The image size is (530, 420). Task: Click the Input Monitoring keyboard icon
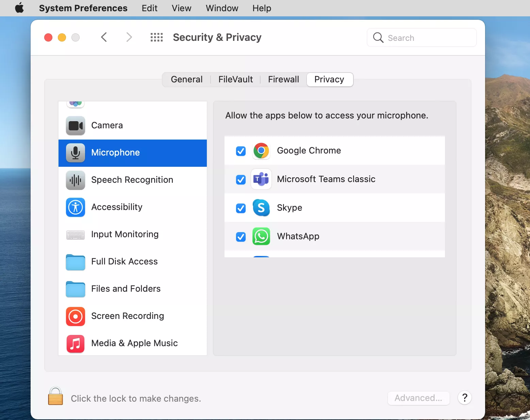pyautogui.click(x=76, y=235)
